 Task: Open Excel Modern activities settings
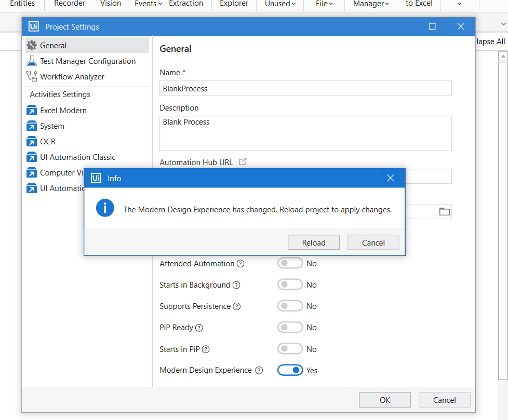coord(87,111)
